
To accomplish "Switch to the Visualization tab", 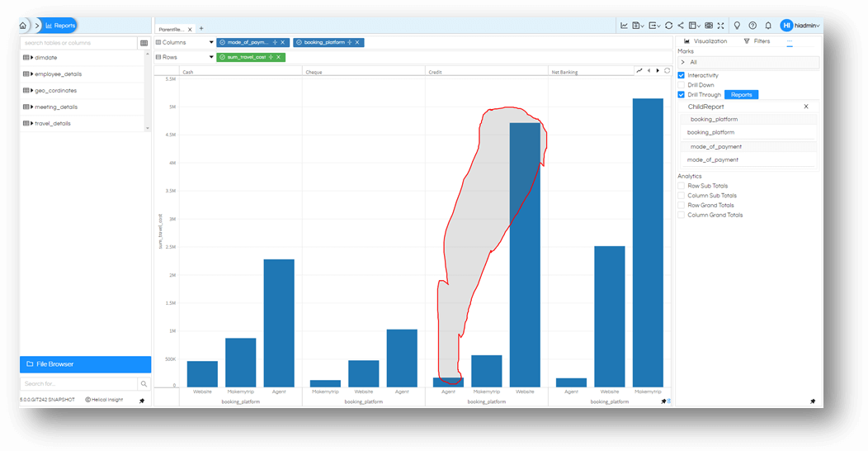I will pyautogui.click(x=705, y=41).
